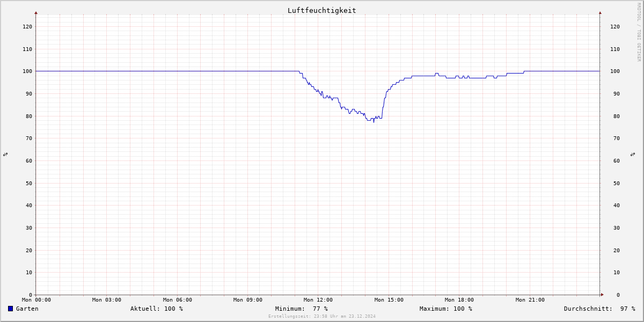Screen dimensions: 644x322
Task: Click the Mon 06:00 time axis label
Action: click(x=178, y=300)
